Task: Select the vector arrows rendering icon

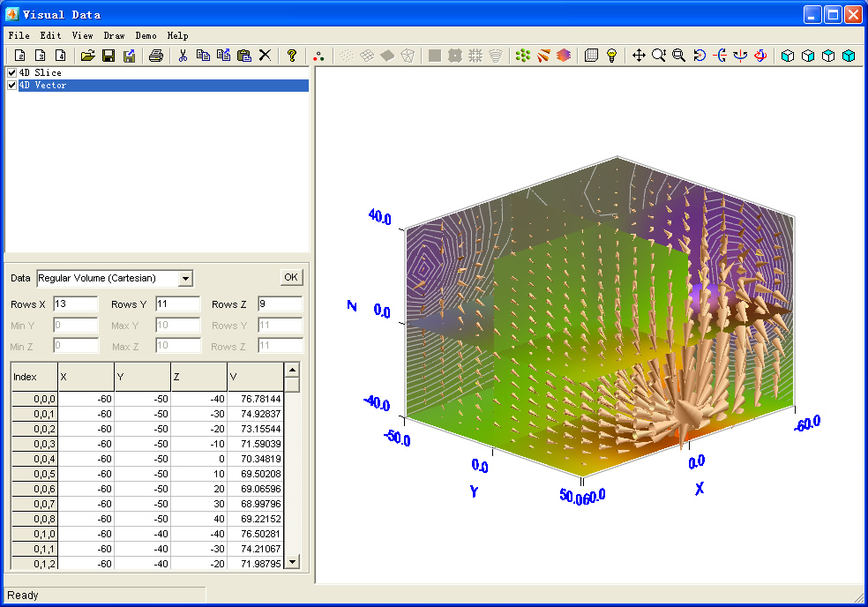Action: 542,55
